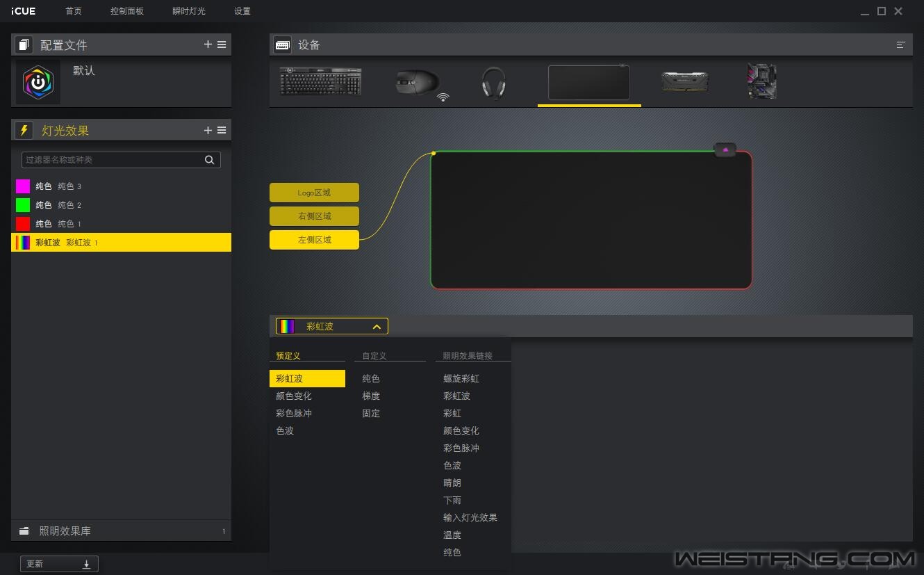
Task: Choose 固定 under 自定义
Action: pyautogui.click(x=371, y=414)
